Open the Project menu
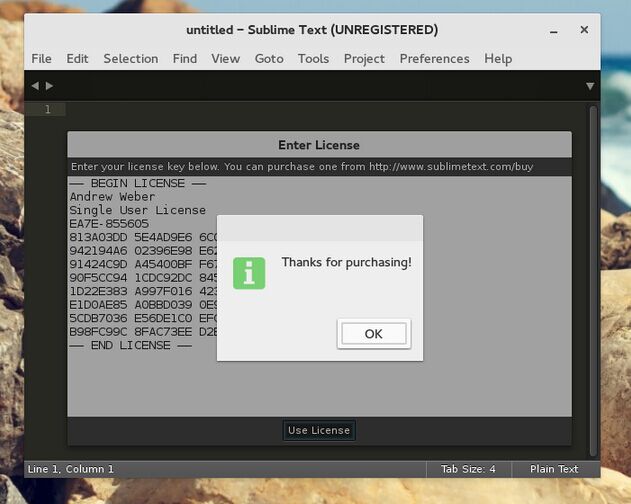Screen dimensions: 631x504 pyautogui.click(x=364, y=59)
